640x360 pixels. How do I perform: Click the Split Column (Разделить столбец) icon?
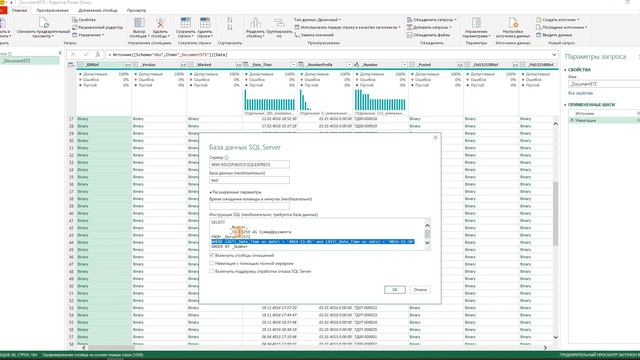coord(256,23)
